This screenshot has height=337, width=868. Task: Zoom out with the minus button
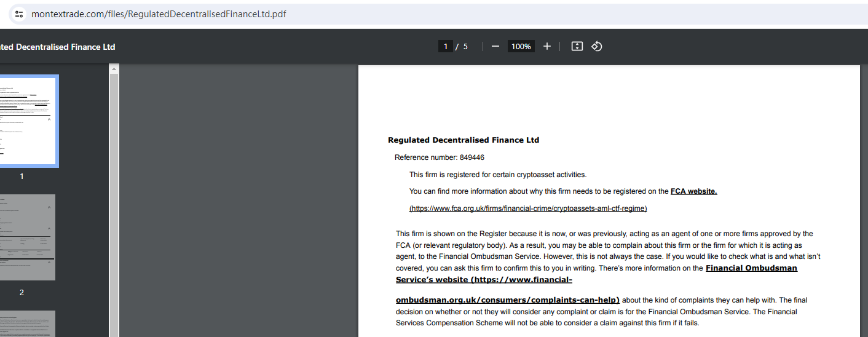pyautogui.click(x=495, y=46)
